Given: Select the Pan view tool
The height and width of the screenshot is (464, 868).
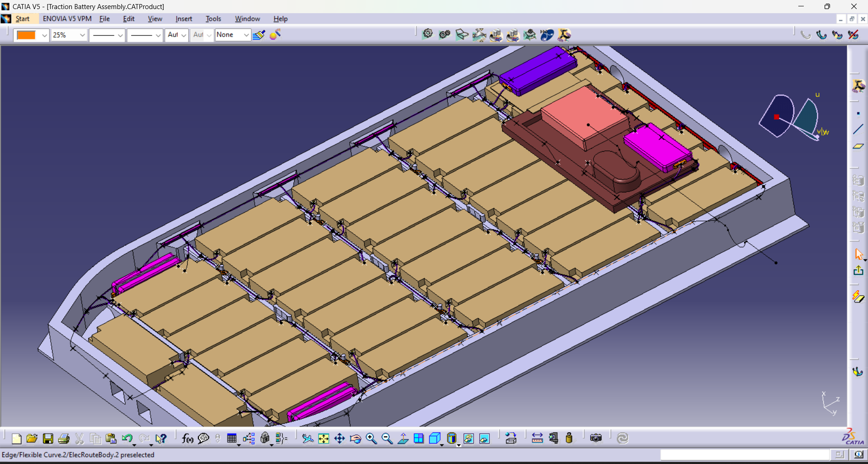Looking at the screenshot, I should (x=339, y=438).
